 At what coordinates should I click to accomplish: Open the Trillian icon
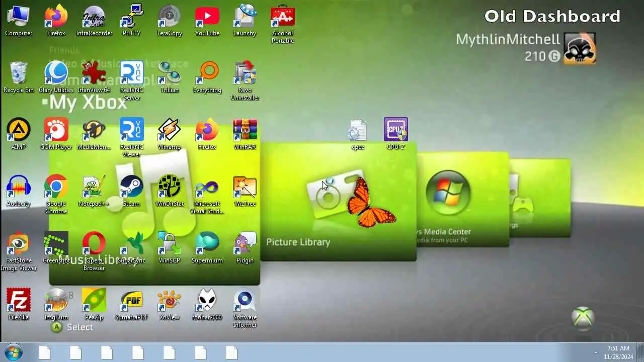(170, 78)
